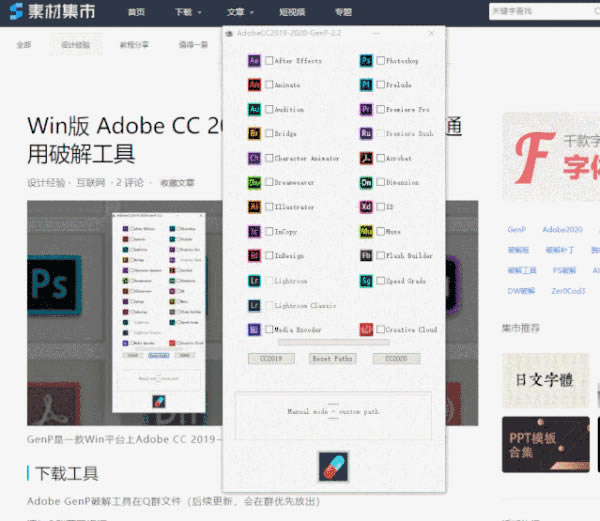Enable the Premiere Pro checkbox
The width and height of the screenshot is (600, 521).
(x=381, y=109)
